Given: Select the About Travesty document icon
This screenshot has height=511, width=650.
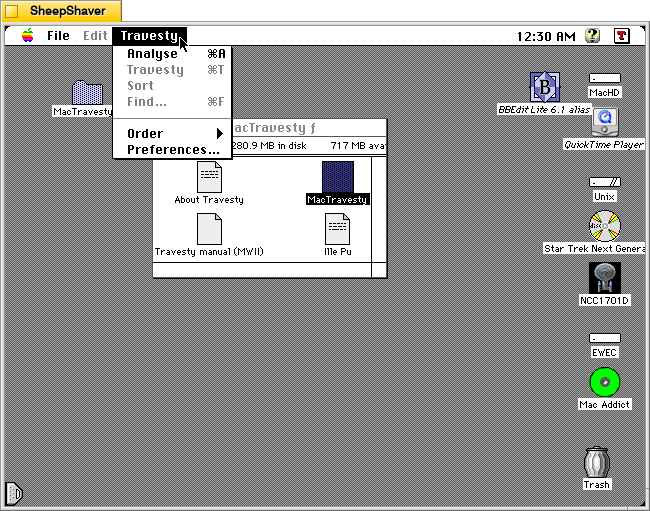Looking at the screenshot, I should (x=209, y=177).
